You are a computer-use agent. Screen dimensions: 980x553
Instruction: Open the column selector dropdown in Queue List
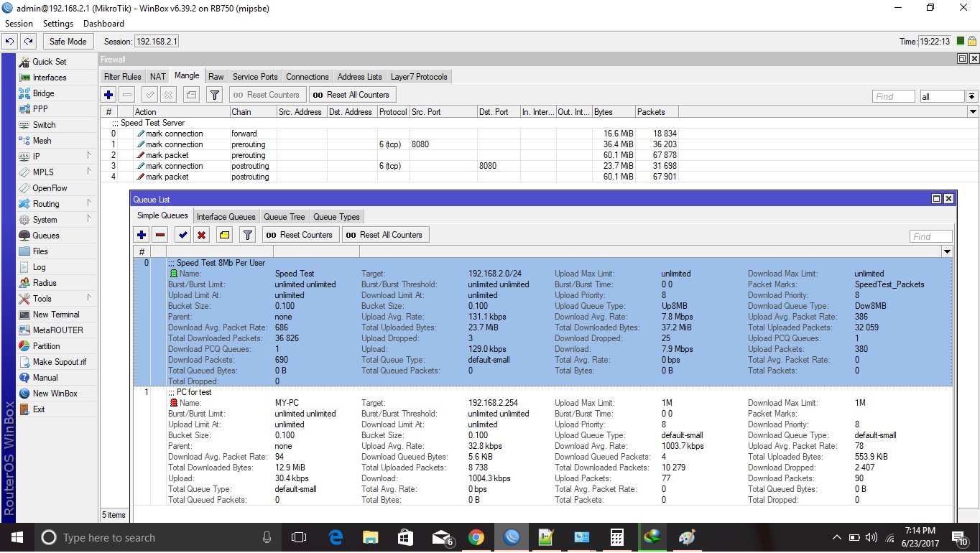click(946, 251)
